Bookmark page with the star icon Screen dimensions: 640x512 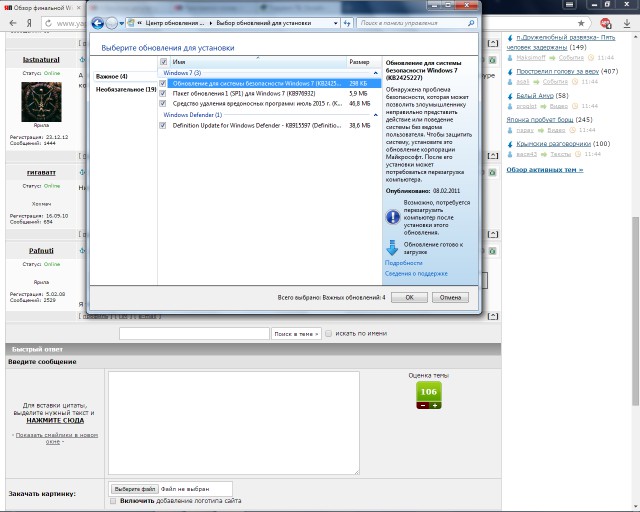pos(581,23)
